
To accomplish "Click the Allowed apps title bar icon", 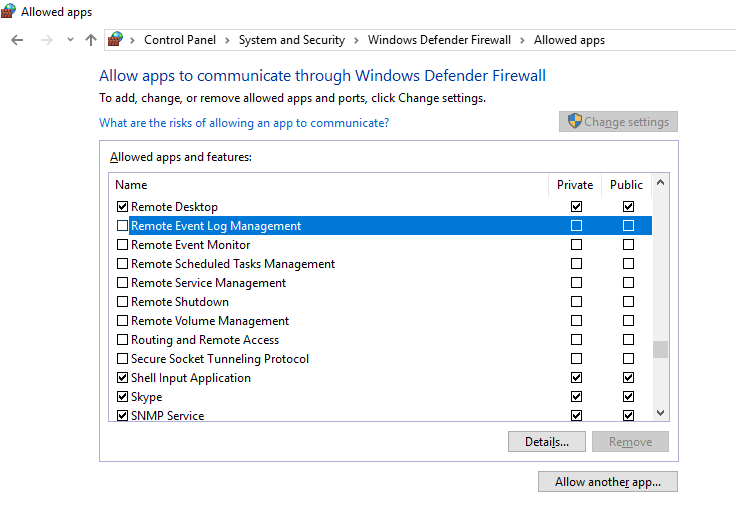I will pyautogui.click(x=9, y=12).
